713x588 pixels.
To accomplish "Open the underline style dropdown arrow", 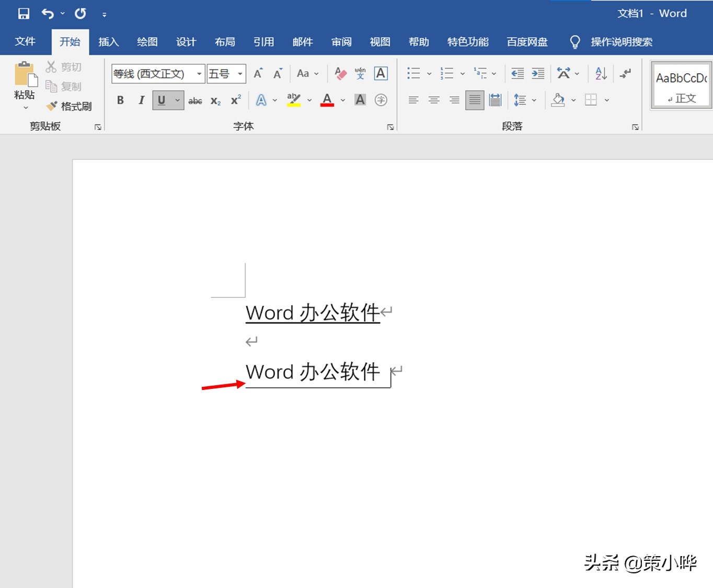I will click(x=178, y=100).
